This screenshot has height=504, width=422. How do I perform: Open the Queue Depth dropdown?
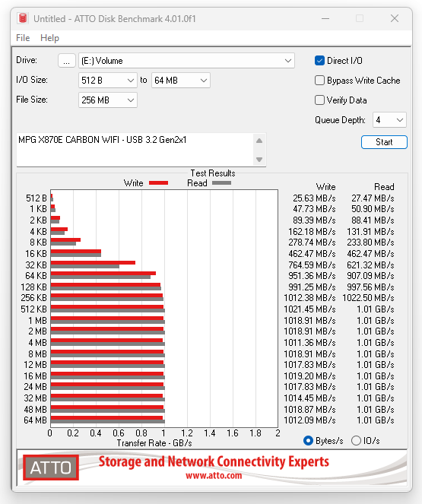(389, 120)
